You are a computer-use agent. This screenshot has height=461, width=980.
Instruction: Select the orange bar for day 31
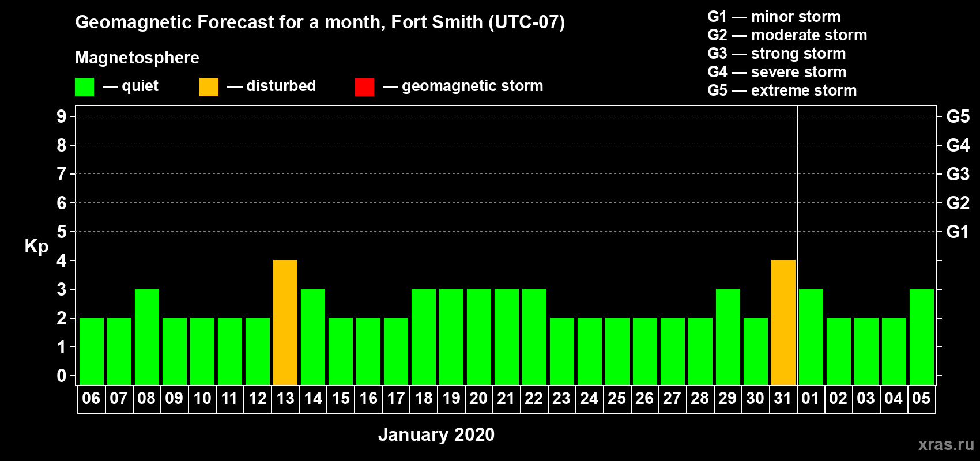tap(783, 322)
